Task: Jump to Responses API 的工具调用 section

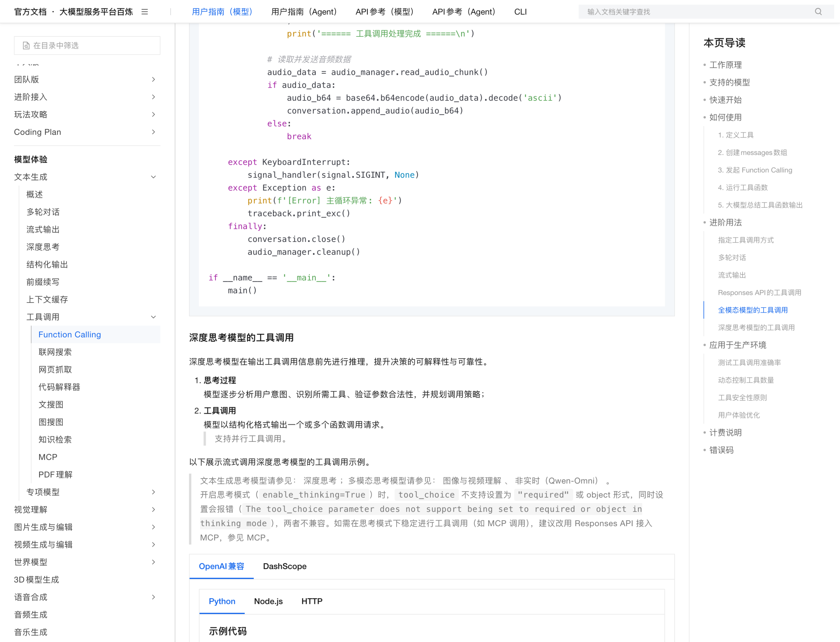Action: pos(759,293)
